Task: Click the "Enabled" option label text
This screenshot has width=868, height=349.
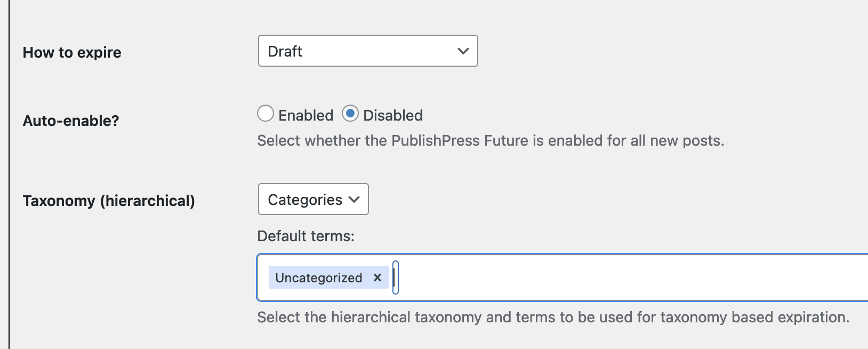Action: tap(306, 115)
